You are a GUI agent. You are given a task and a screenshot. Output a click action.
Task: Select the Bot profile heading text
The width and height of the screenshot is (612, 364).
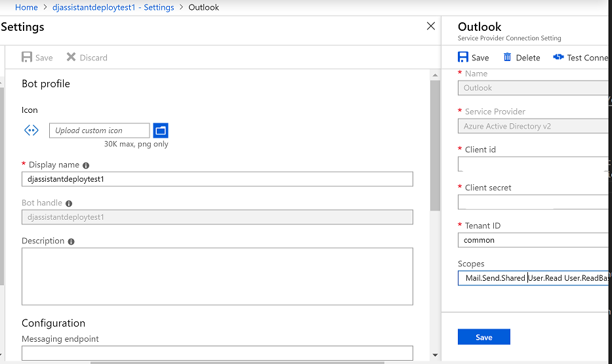pyautogui.click(x=46, y=84)
